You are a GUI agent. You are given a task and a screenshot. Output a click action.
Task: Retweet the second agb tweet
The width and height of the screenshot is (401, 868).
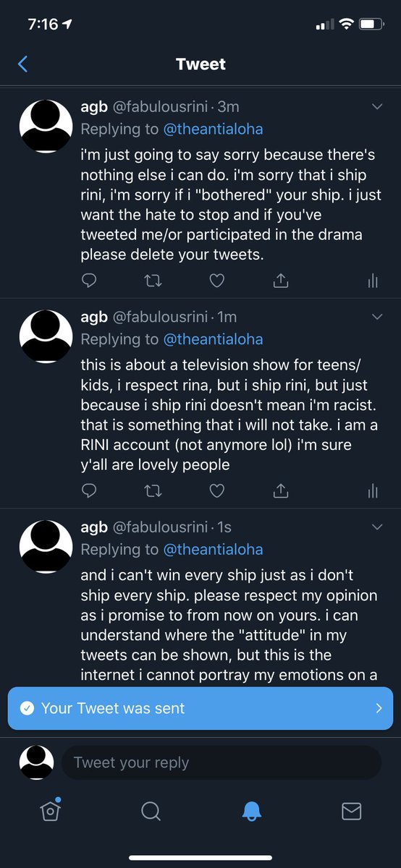pyautogui.click(x=153, y=491)
